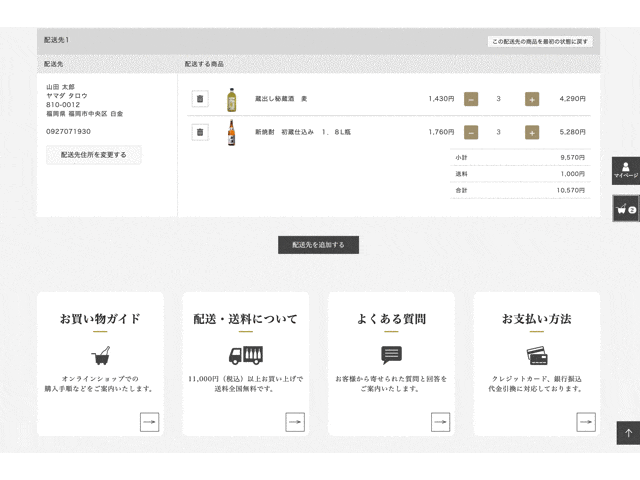Click the arrow in the よくある質問 card
Screen dimensions: 640x480
440,422
